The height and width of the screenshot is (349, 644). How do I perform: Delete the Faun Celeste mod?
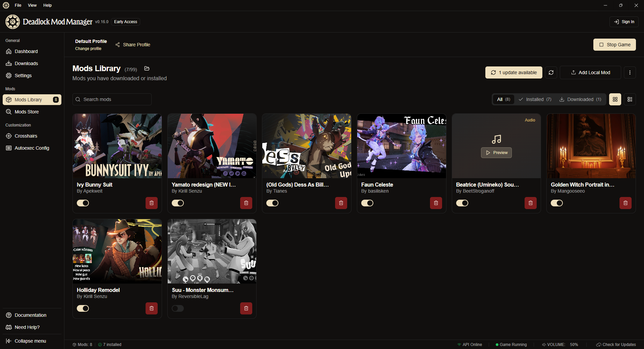pyautogui.click(x=436, y=203)
